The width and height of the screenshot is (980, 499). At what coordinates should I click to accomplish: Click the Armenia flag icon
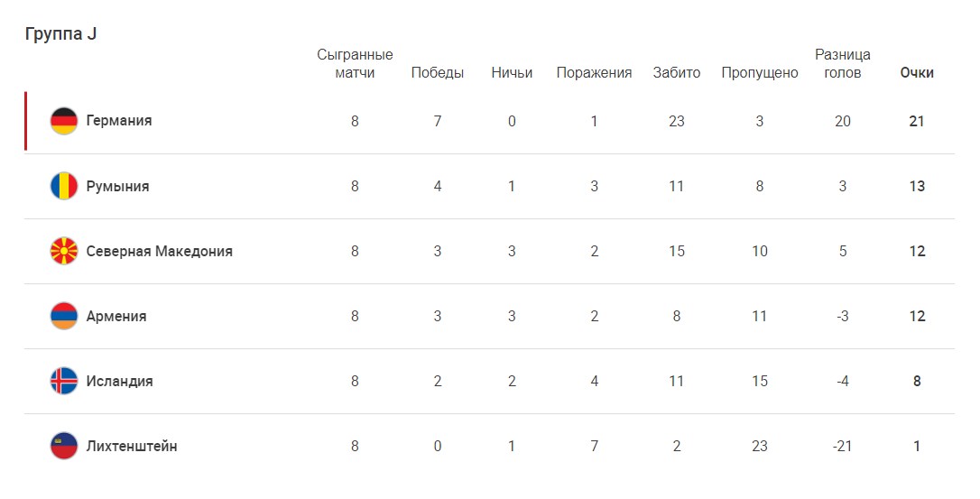point(64,316)
